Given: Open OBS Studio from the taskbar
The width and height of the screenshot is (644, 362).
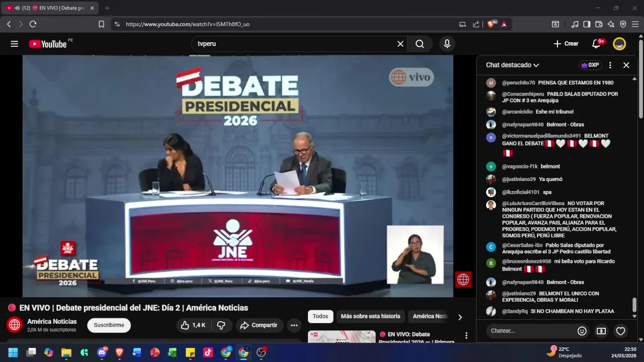Looking at the screenshot, I should [261, 352].
